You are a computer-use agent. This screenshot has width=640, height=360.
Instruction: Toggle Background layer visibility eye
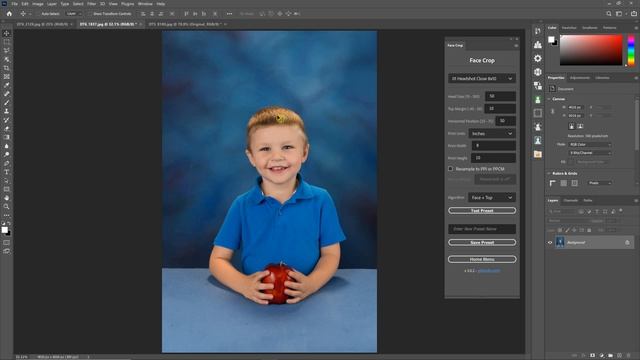[x=550, y=242]
